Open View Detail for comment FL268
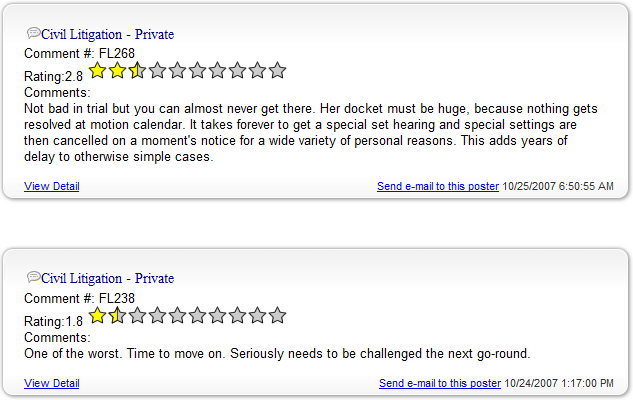 coord(52,186)
